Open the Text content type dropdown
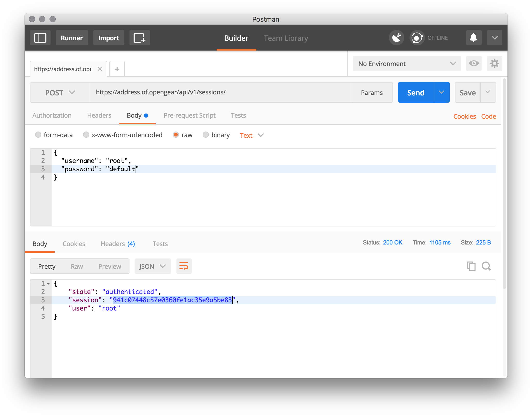This screenshot has height=416, width=532. [x=252, y=135]
